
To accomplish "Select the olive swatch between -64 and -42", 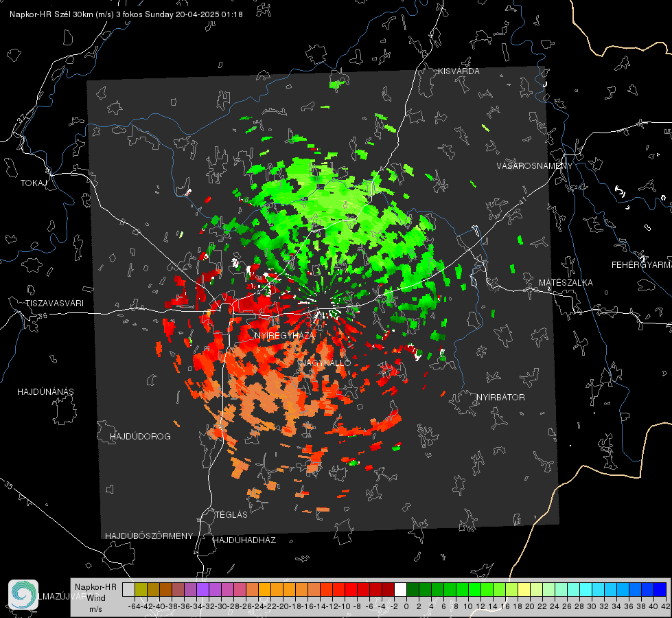I will click(141, 589).
